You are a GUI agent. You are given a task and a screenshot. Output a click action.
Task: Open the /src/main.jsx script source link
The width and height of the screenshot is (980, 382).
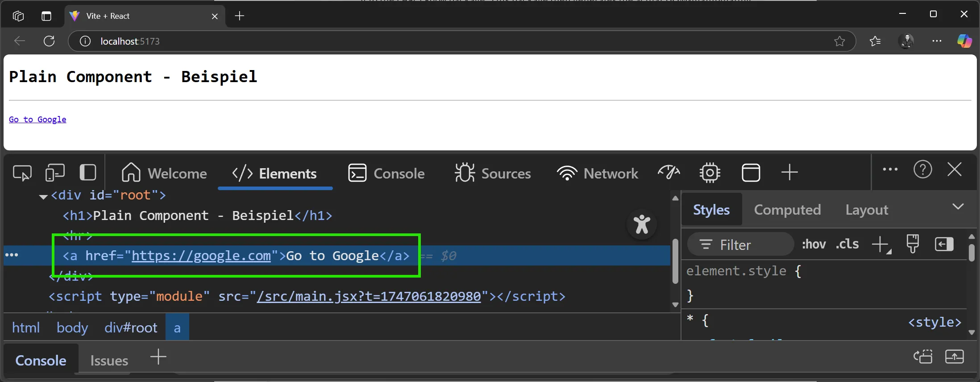point(369,296)
